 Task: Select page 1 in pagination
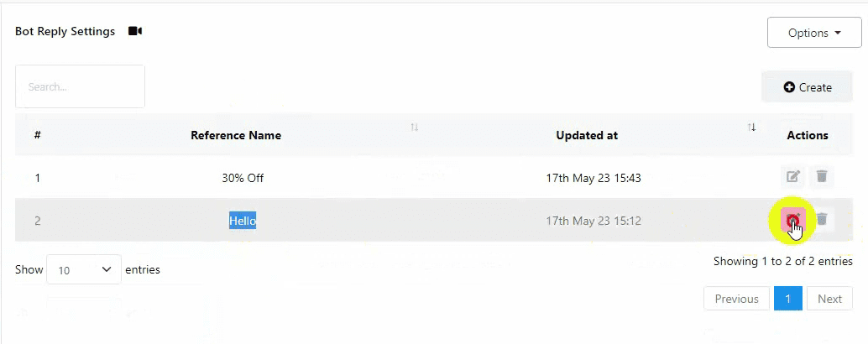[787, 299]
